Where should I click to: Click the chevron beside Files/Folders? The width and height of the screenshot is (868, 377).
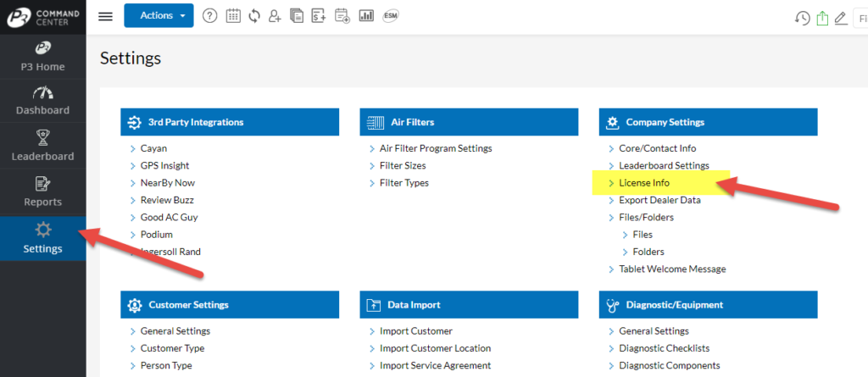tap(611, 218)
